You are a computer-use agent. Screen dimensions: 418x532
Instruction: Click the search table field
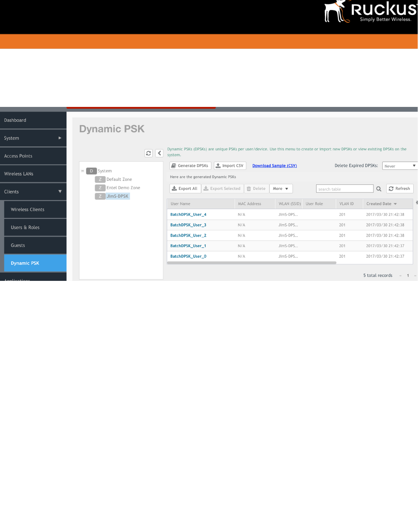tap(345, 189)
